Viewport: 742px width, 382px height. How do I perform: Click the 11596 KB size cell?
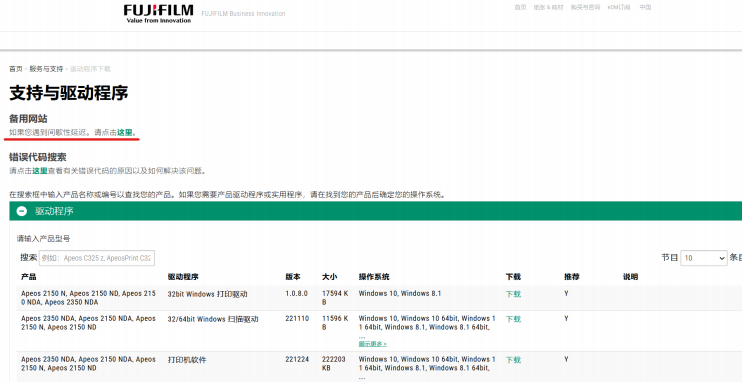[x=335, y=323]
